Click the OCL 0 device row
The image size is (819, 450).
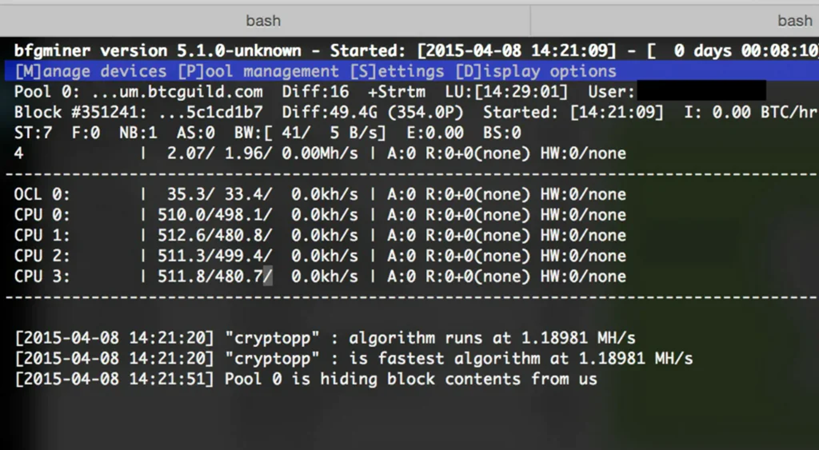pos(320,195)
